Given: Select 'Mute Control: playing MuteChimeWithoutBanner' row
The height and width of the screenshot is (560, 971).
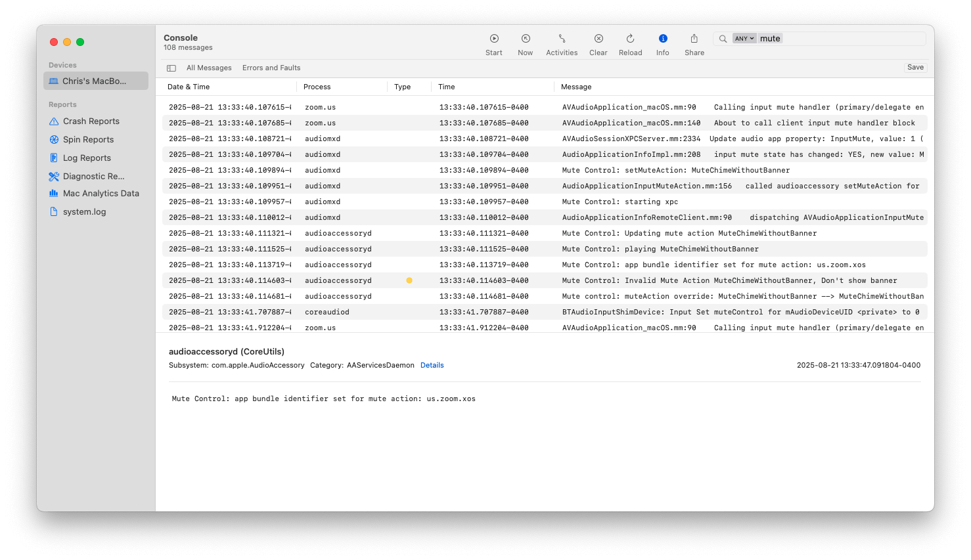Looking at the screenshot, I should pyautogui.click(x=545, y=249).
